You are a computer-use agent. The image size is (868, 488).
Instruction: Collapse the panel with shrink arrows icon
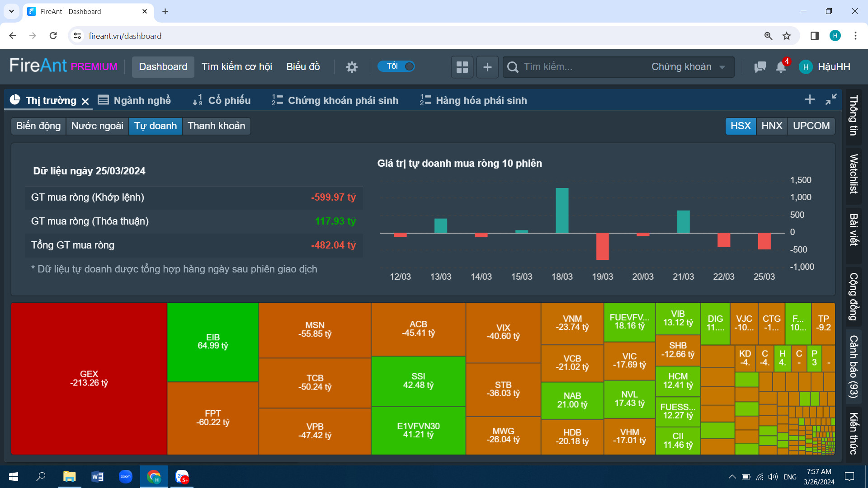click(x=831, y=99)
